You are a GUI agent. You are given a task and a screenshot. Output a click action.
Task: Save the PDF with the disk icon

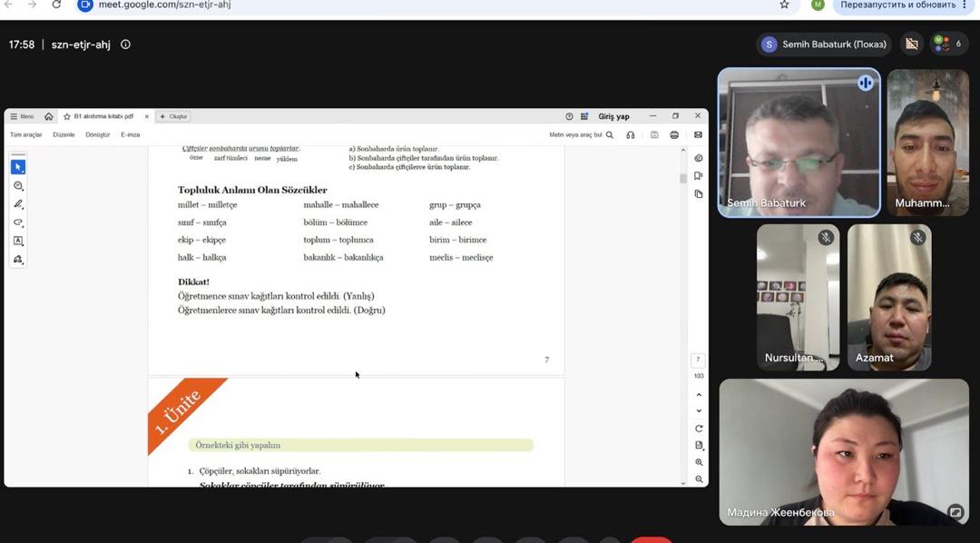tap(653, 134)
